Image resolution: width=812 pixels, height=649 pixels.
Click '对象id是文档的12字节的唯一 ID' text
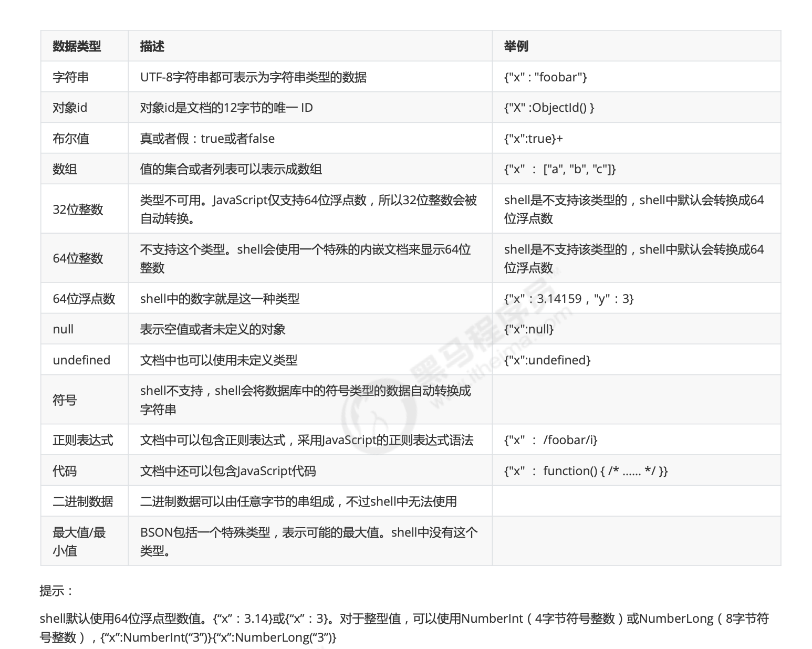226,108
